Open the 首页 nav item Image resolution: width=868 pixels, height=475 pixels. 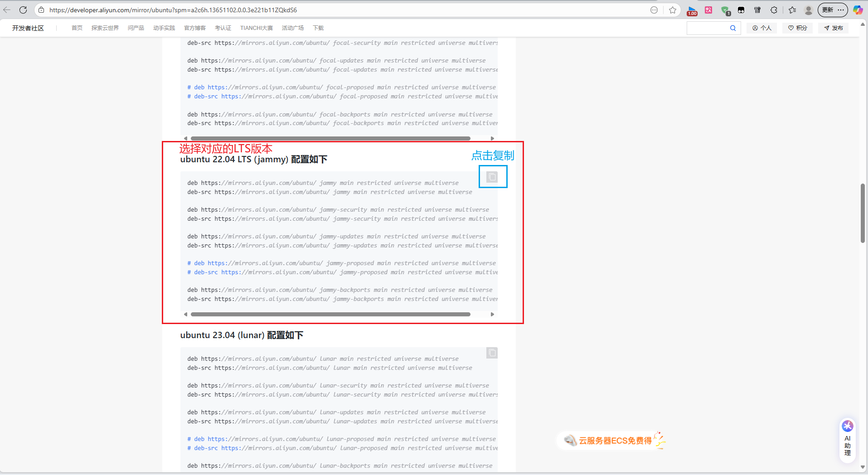(77, 28)
